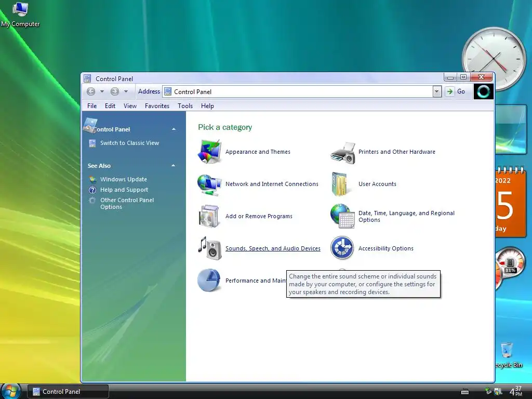The width and height of the screenshot is (532, 399).
Task: Click the Go button
Action: pos(456,91)
